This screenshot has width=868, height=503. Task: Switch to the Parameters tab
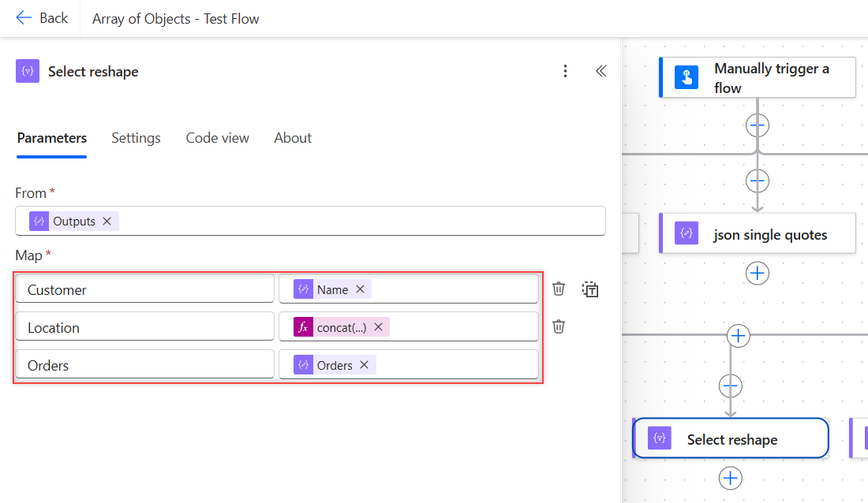(x=52, y=138)
